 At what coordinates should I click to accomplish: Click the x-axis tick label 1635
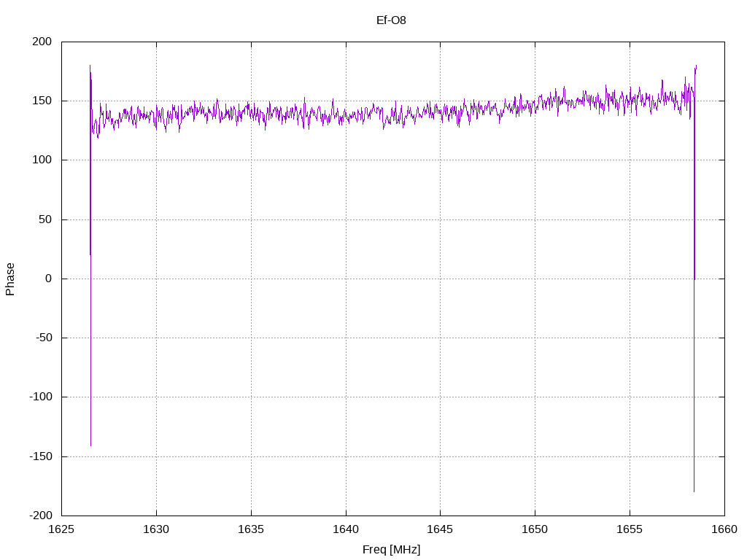(251, 529)
